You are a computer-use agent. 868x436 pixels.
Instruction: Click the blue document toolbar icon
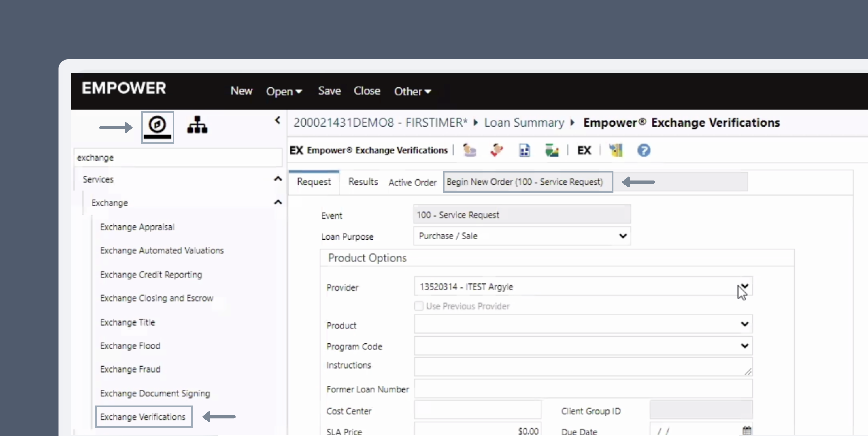click(525, 150)
